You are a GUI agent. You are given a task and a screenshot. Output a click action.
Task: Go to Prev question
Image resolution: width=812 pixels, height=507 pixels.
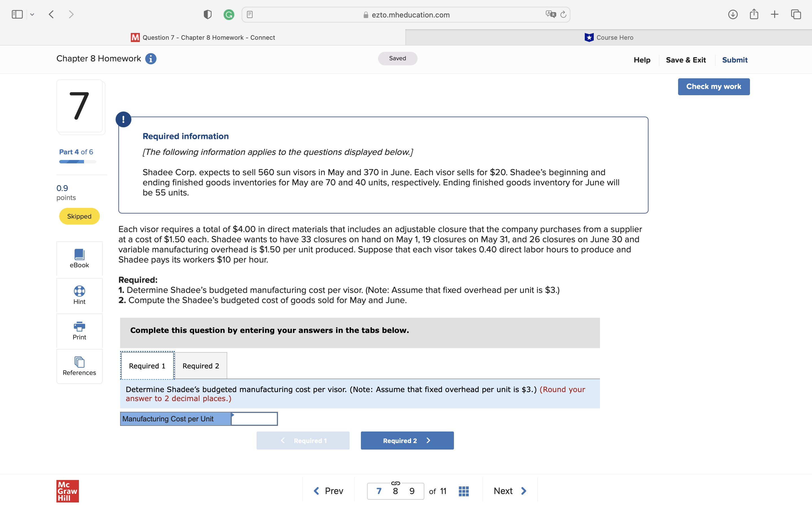tap(328, 491)
